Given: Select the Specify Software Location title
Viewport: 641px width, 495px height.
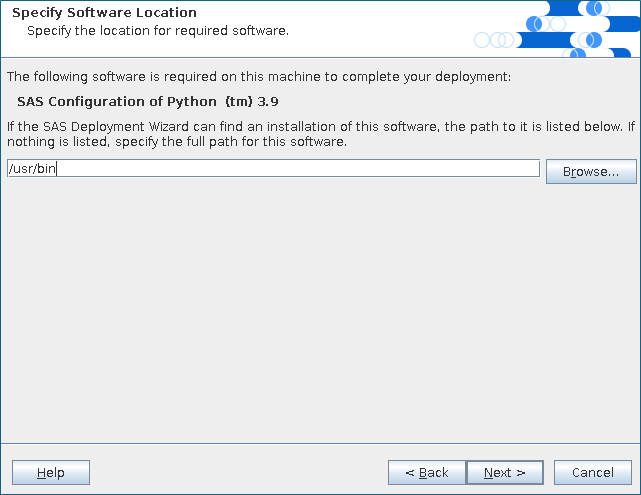Looking at the screenshot, I should click(104, 13).
